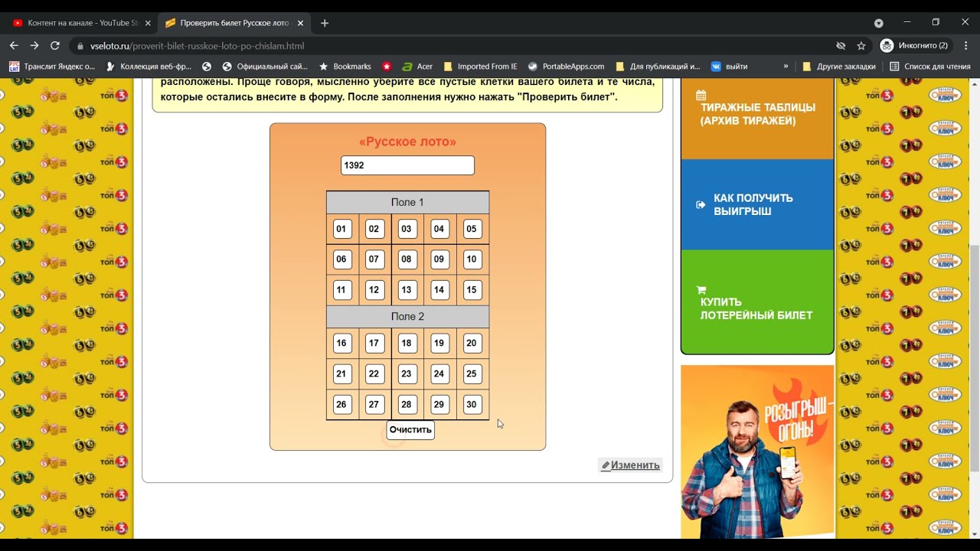Viewport: 980px width, 551px height.
Task: Select number 15 cell
Action: tap(472, 290)
